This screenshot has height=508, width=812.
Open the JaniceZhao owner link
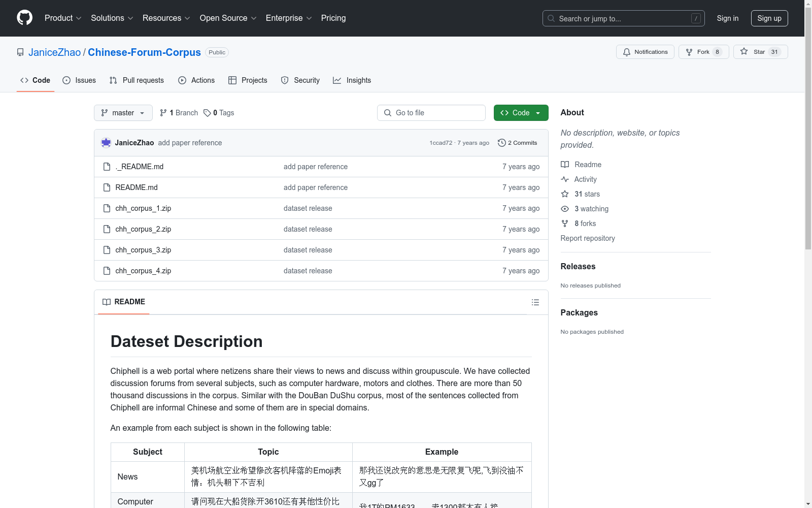pyautogui.click(x=54, y=52)
